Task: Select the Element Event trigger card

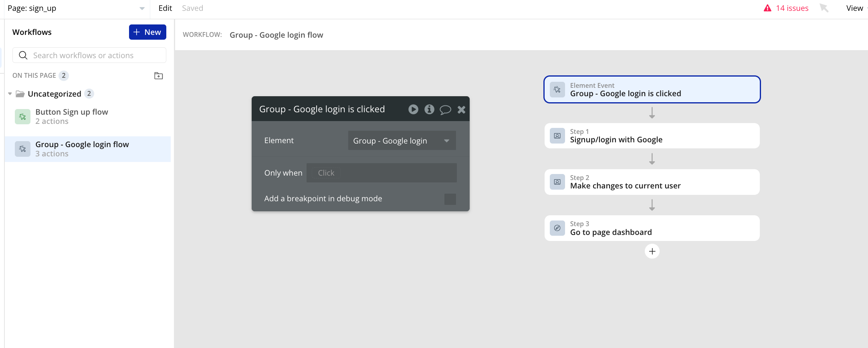Action: point(652,89)
